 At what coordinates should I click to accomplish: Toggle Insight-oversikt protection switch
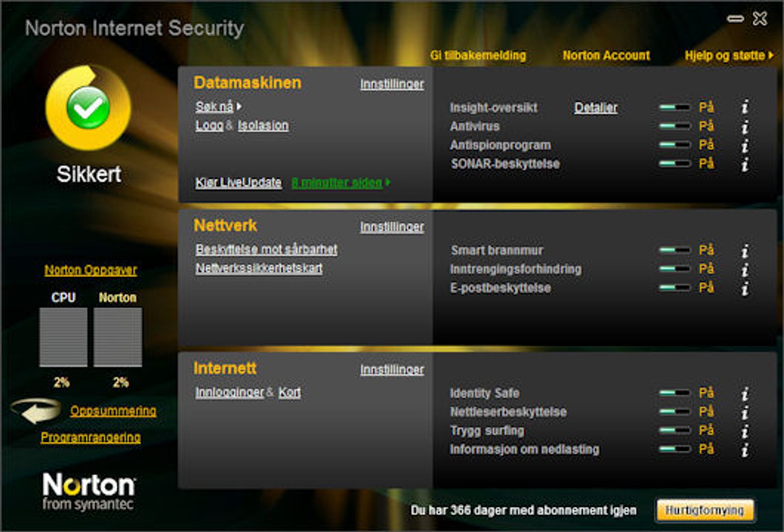(674, 107)
